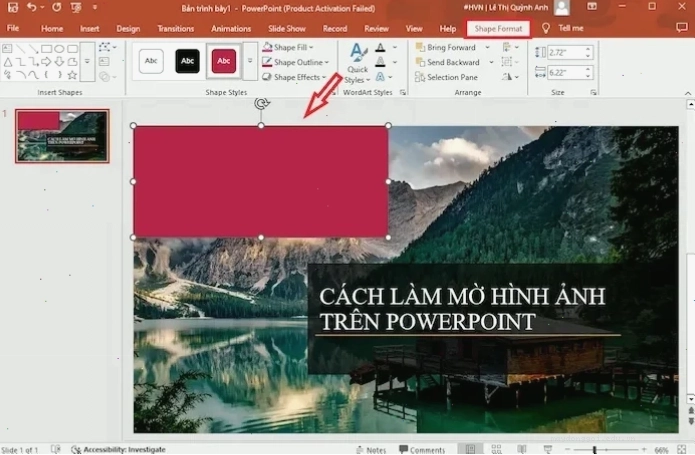This screenshot has width=695, height=455.
Task: Select the Shape Format tab
Action: pyautogui.click(x=498, y=29)
